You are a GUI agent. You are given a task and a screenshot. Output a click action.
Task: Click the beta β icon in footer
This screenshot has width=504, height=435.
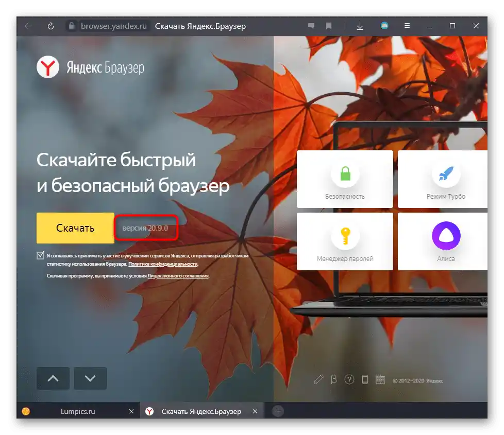pos(333,380)
